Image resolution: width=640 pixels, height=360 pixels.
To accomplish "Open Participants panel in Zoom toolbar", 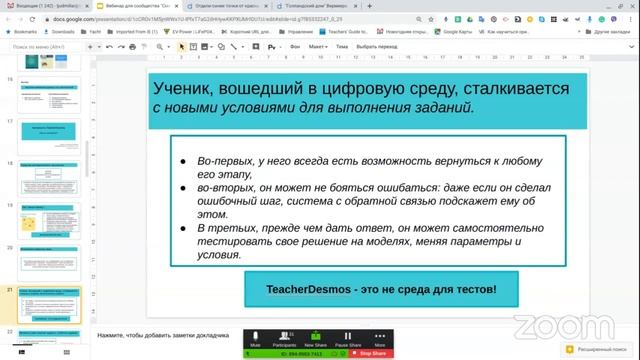I will (x=284, y=339).
